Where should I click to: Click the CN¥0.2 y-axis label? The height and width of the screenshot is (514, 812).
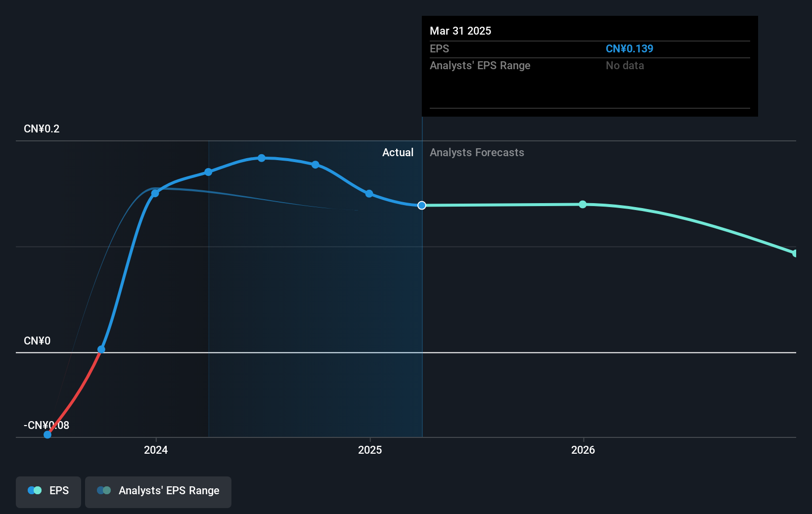tap(42, 128)
